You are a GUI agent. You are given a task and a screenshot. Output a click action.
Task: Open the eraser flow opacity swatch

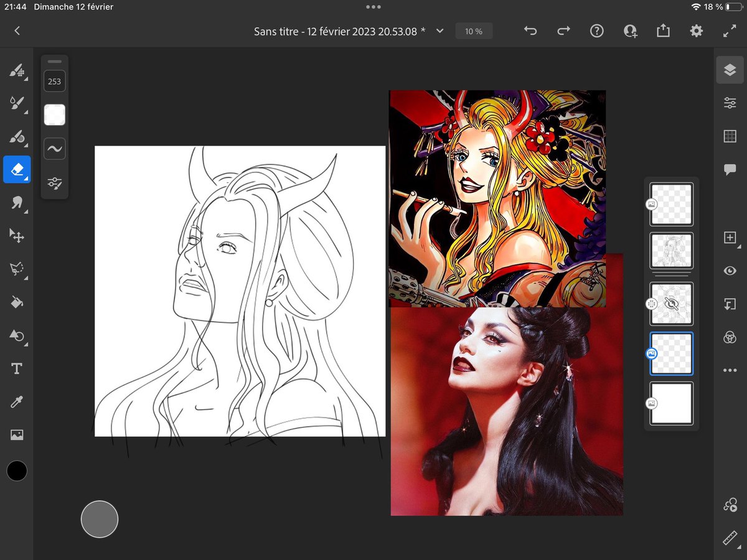pos(55,114)
